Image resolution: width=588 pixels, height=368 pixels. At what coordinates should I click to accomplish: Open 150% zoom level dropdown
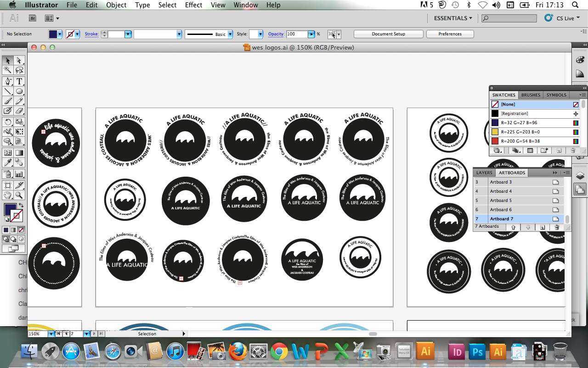point(51,334)
